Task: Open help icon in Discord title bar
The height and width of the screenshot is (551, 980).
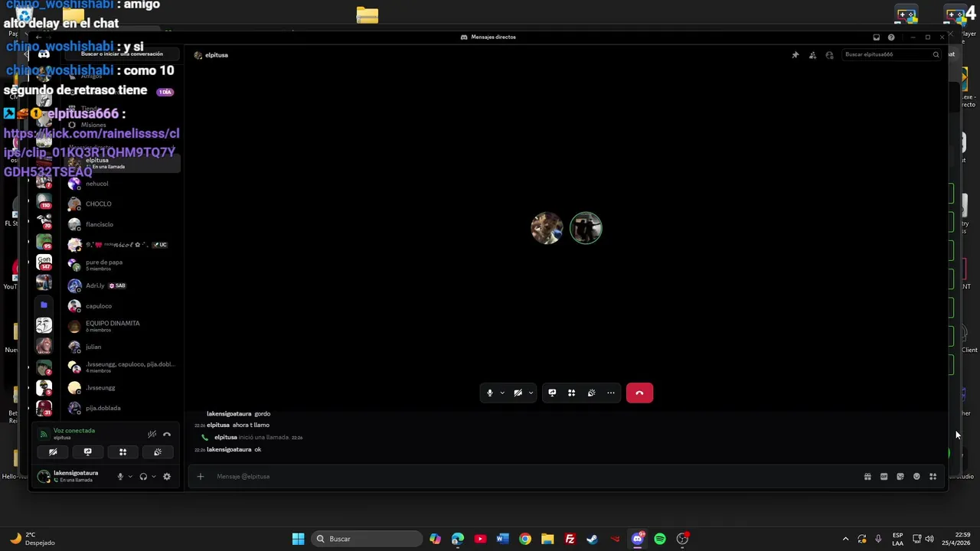Action: point(891,37)
